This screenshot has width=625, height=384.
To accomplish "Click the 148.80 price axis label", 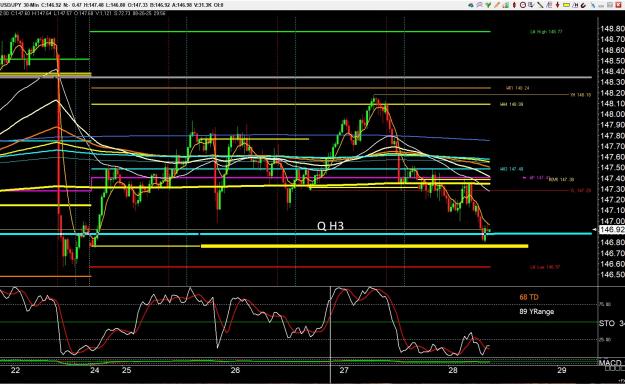I will tap(612, 29).
